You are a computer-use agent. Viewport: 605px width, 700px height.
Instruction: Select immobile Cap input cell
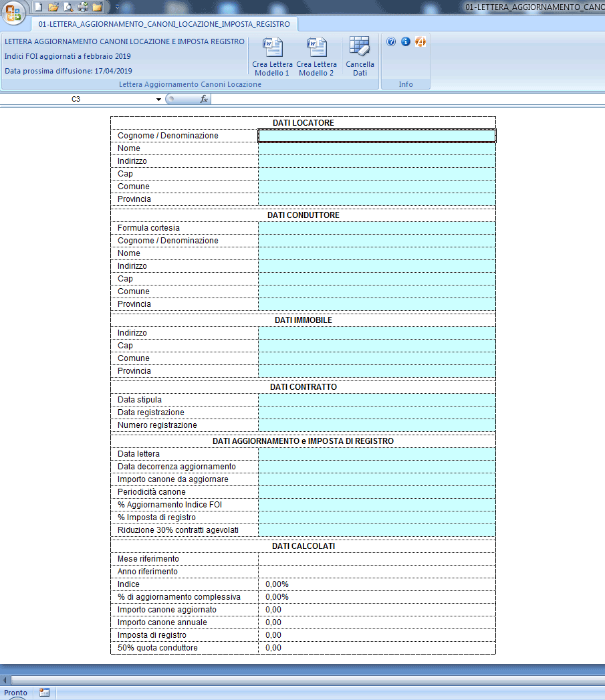[x=377, y=346]
